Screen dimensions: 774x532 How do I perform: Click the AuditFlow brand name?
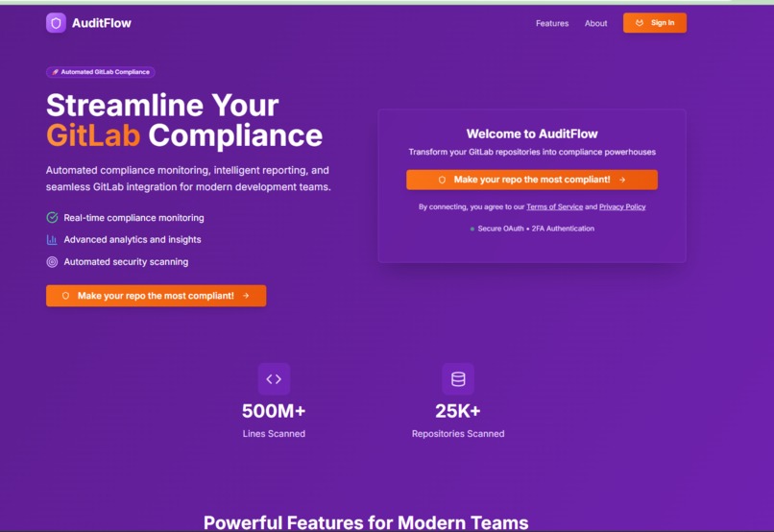click(101, 23)
